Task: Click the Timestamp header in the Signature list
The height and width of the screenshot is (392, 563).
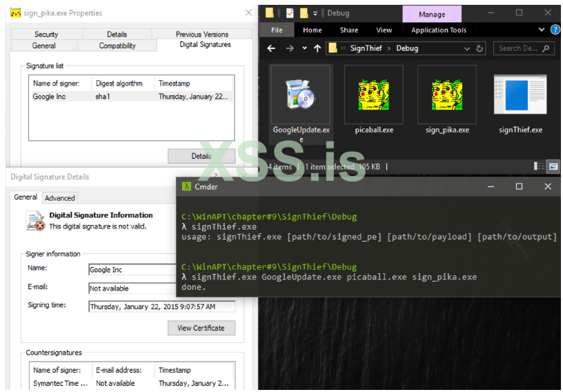Action: 194,84
